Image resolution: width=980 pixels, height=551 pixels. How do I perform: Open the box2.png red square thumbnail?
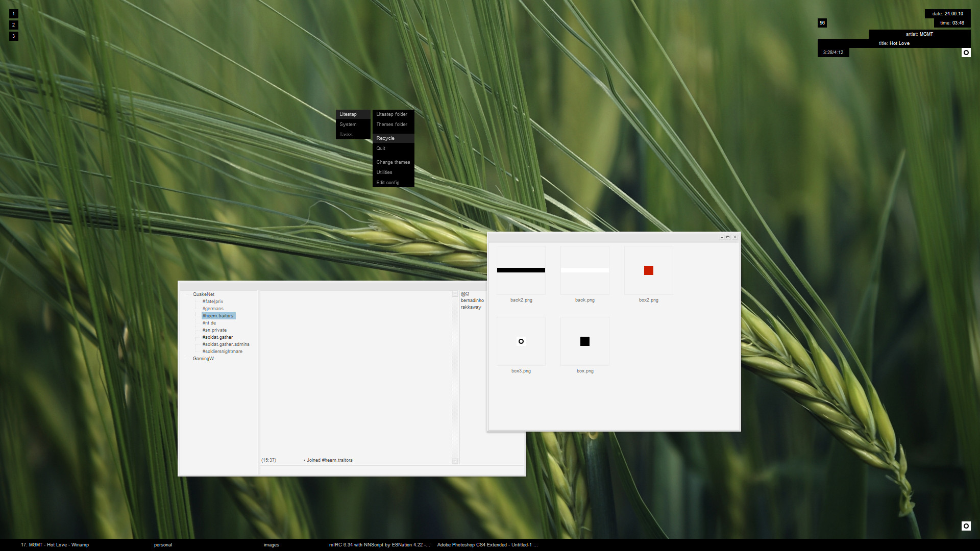point(648,270)
